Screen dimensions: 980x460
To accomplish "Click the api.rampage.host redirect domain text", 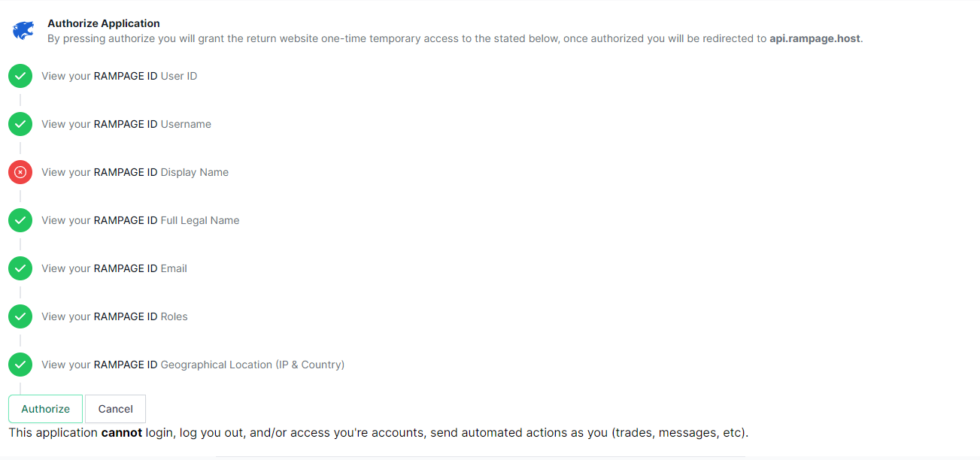I will 815,38.
